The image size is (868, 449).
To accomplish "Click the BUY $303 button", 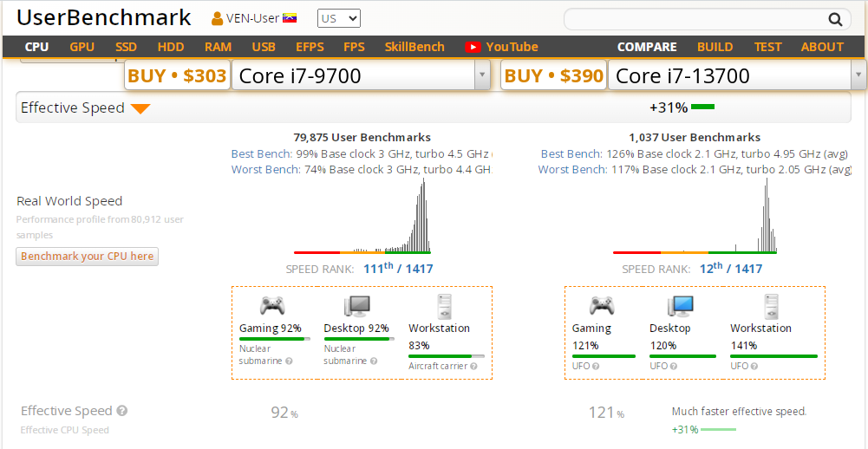I will [x=177, y=75].
